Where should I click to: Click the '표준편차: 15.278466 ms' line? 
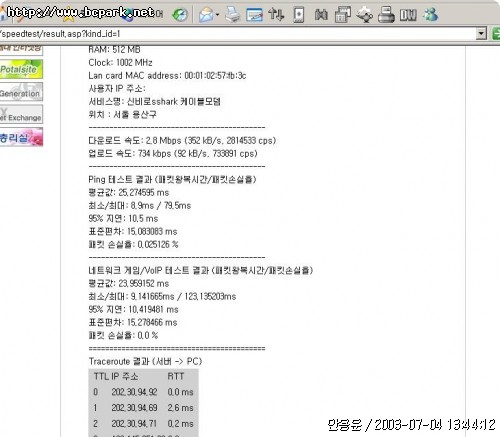coord(133,323)
